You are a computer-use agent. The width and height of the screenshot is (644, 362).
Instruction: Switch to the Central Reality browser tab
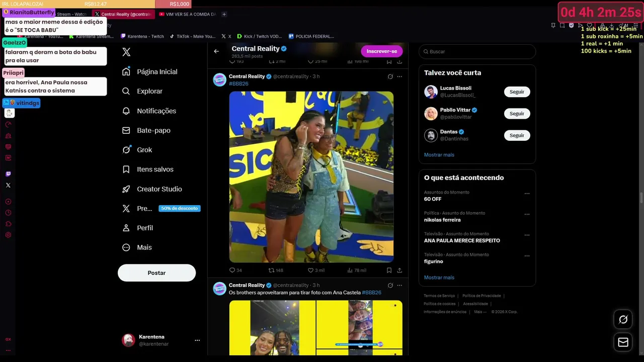coord(124,14)
